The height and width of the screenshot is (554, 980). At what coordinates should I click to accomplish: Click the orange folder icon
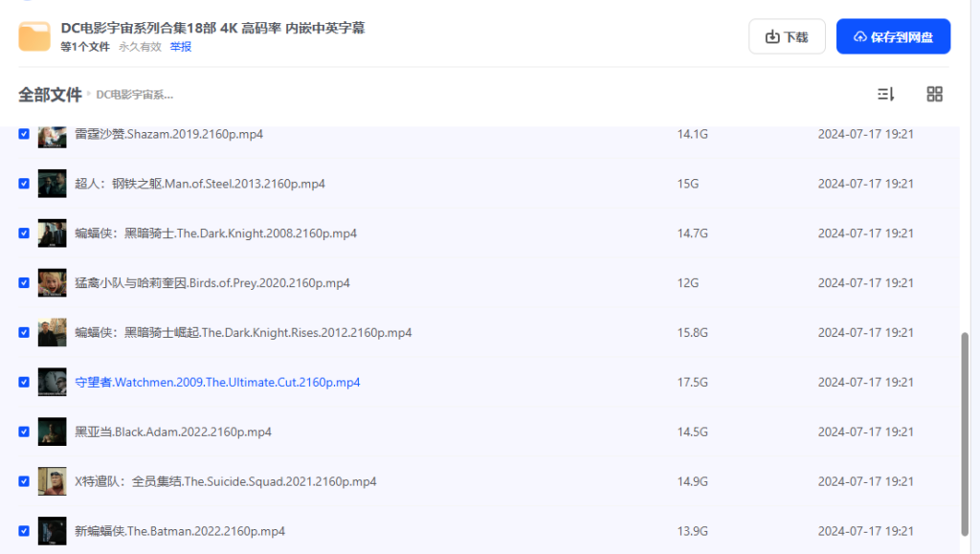[x=34, y=36]
